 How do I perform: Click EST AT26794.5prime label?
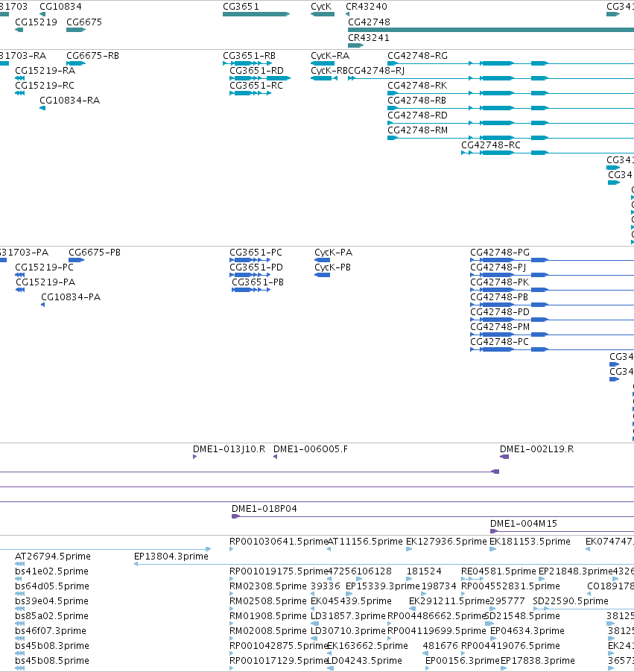[53, 557]
